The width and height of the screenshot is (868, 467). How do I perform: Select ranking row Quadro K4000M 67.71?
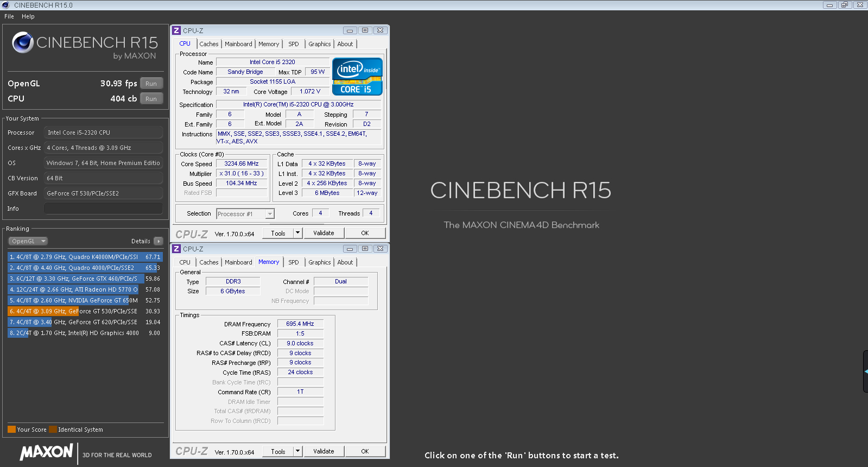point(85,257)
